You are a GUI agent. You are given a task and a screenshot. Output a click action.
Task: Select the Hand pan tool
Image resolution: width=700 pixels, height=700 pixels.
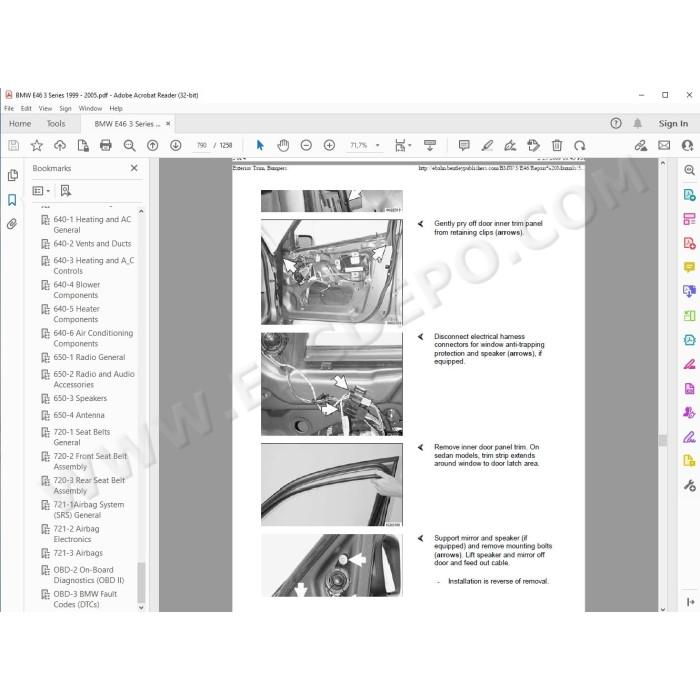283,145
